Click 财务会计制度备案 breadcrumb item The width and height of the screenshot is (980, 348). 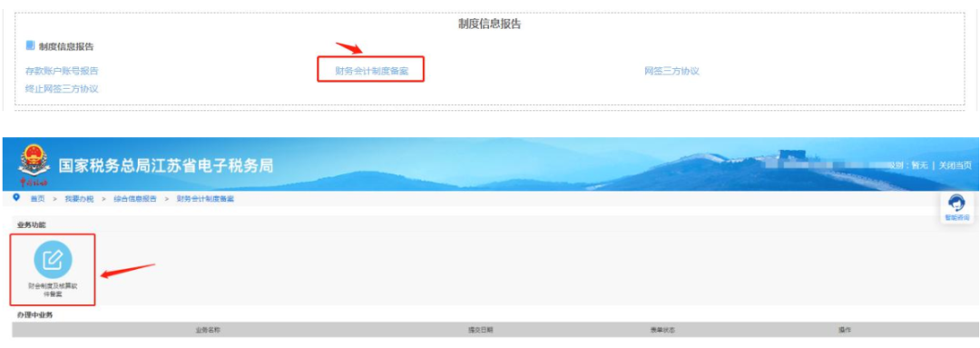click(206, 198)
